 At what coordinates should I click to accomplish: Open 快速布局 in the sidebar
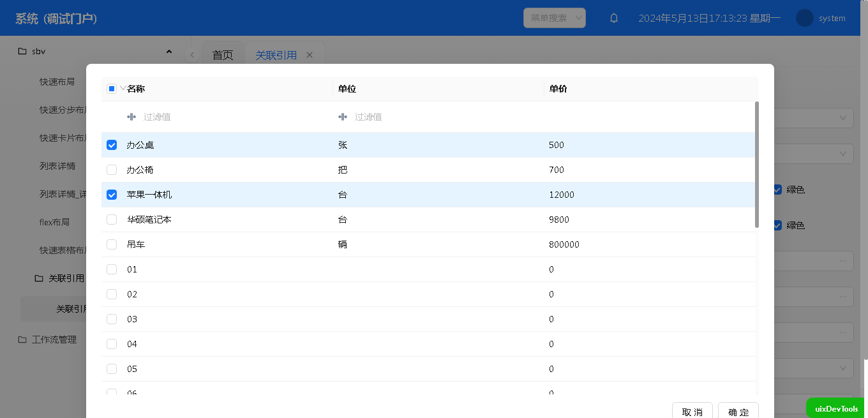coord(57,82)
